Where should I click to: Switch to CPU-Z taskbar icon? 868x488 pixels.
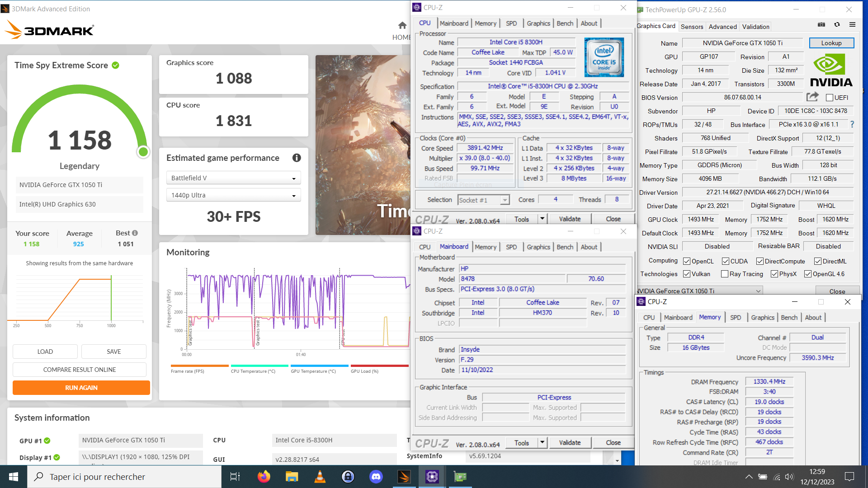click(432, 477)
